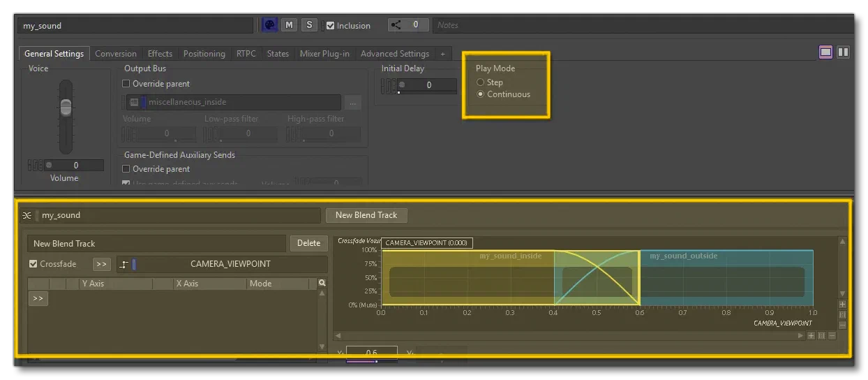Open the share references icon next to 0
This screenshot has height=380, width=868.
(x=396, y=24)
